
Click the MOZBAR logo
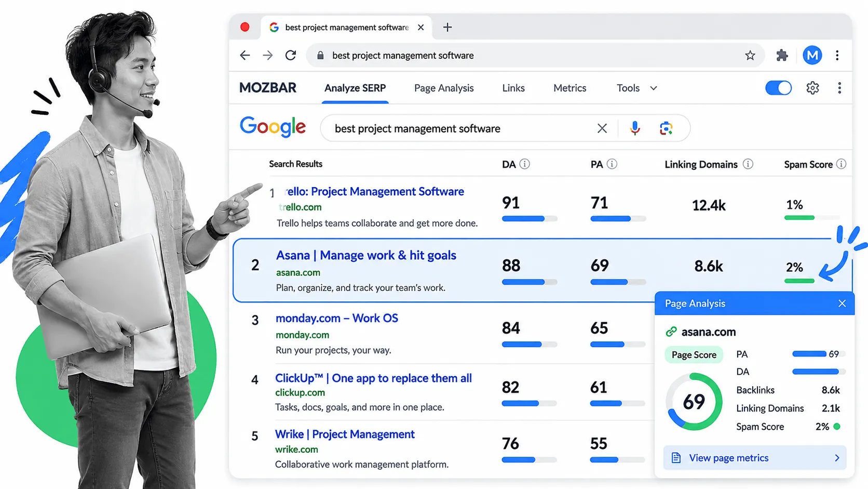click(x=268, y=88)
